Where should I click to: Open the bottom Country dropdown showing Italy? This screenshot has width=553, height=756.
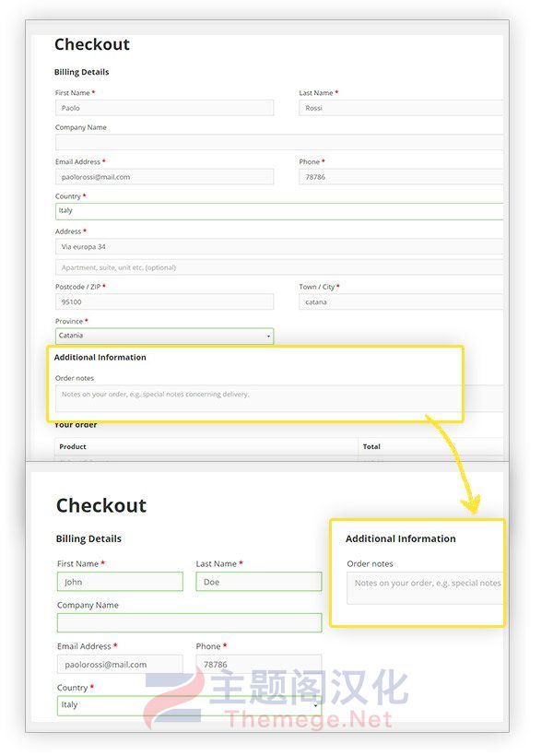point(190,705)
